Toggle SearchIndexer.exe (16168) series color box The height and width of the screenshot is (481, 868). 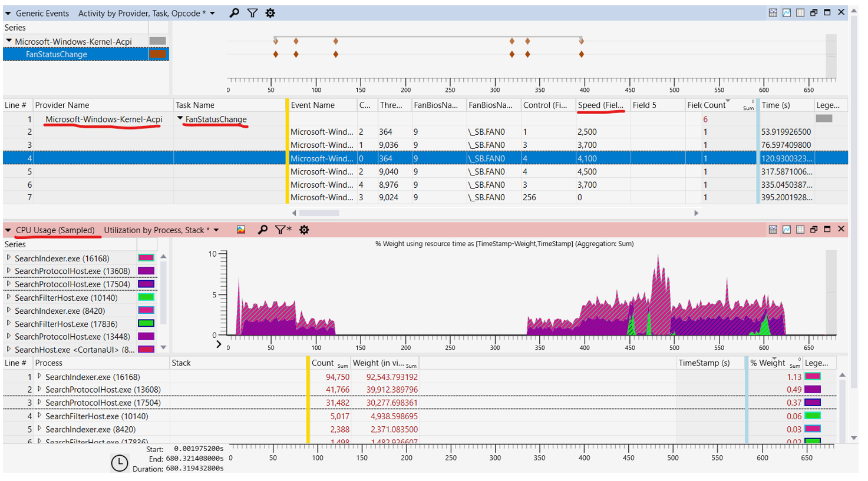(146, 258)
